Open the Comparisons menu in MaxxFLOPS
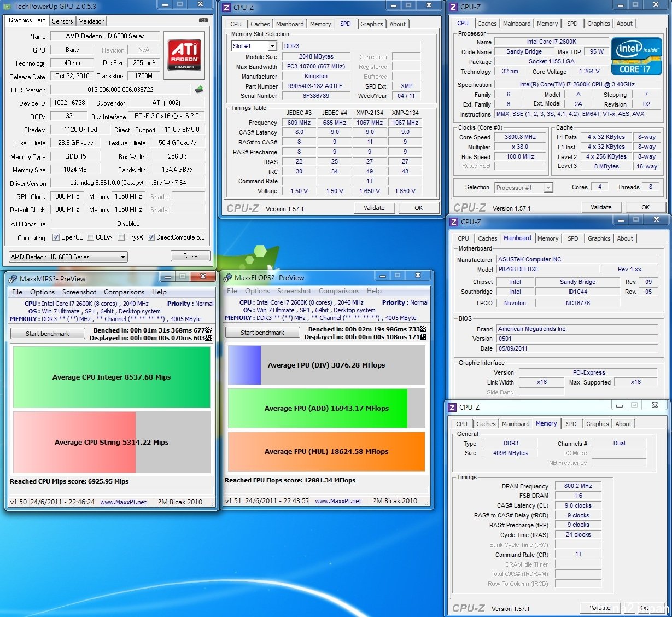This screenshot has height=617, width=672. pos(339,291)
